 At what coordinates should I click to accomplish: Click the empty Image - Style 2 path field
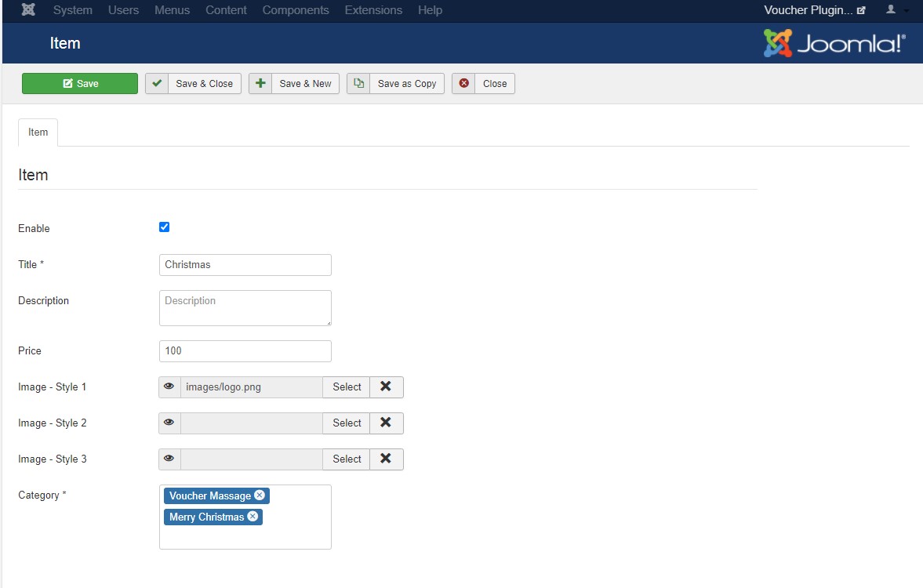click(x=252, y=423)
